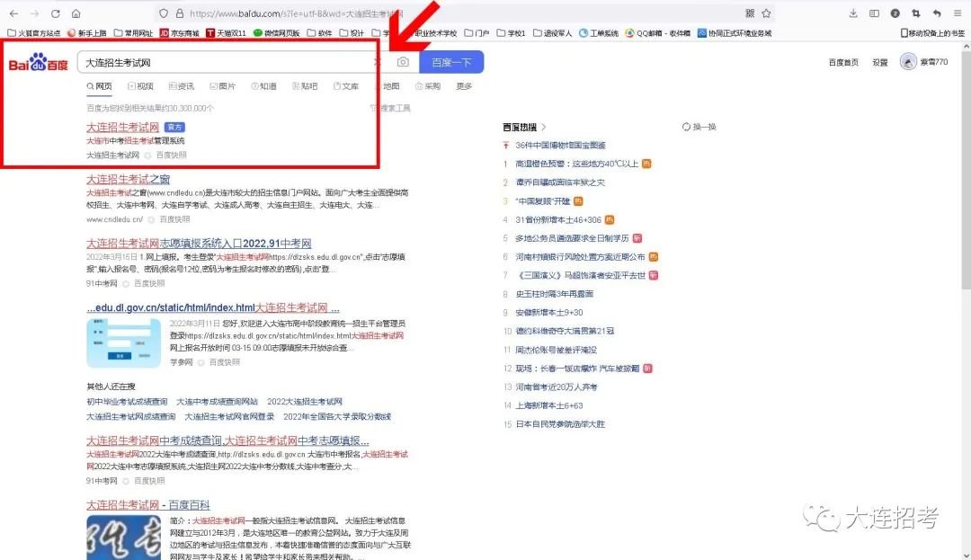Switch to the 图片 search tab
Viewport: 971px width, 560px height.
[x=223, y=86]
